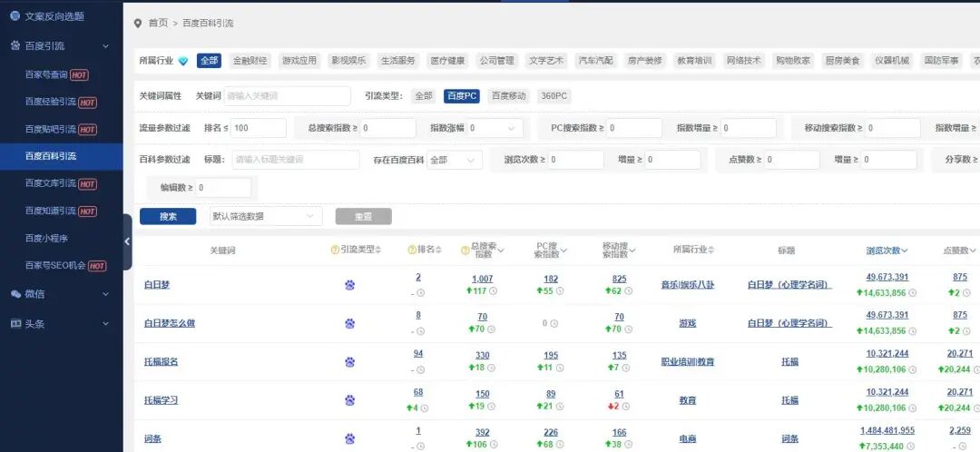Viewport: 980px width, 452px height.
Task: Expand the 头条 sidebar section
Action: click(x=62, y=324)
